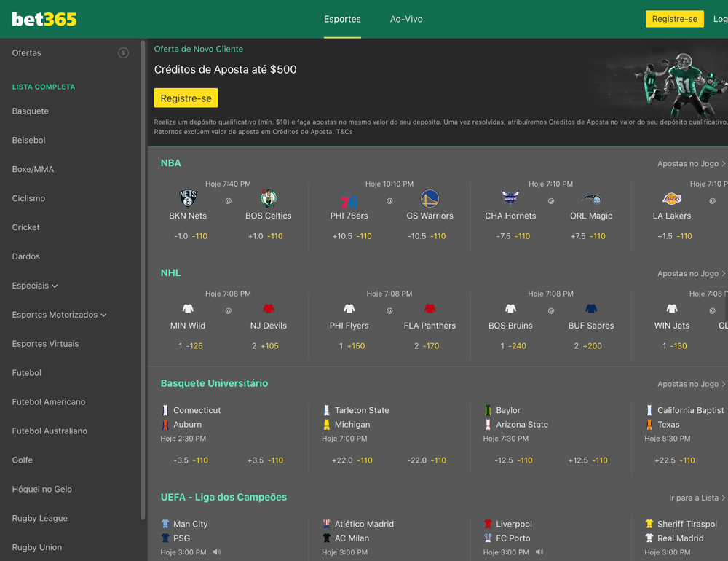Expand the Especiais sidebar menu
The height and width of the screenshot is (561, 728).
click(35, 286)
